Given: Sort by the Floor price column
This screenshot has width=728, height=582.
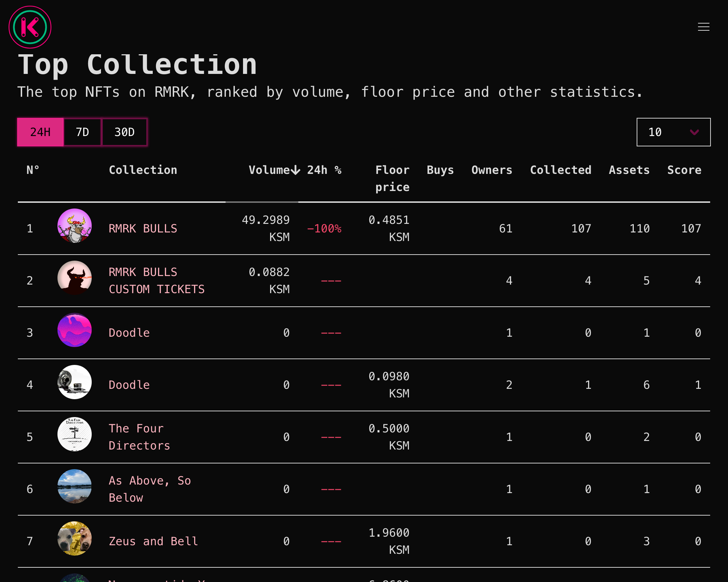Looking at the screenshot, I should pyautogui.click(x=392, y=178).
